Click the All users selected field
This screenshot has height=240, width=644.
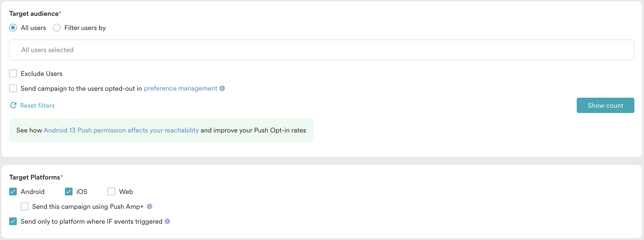click(x=322, y=50)
